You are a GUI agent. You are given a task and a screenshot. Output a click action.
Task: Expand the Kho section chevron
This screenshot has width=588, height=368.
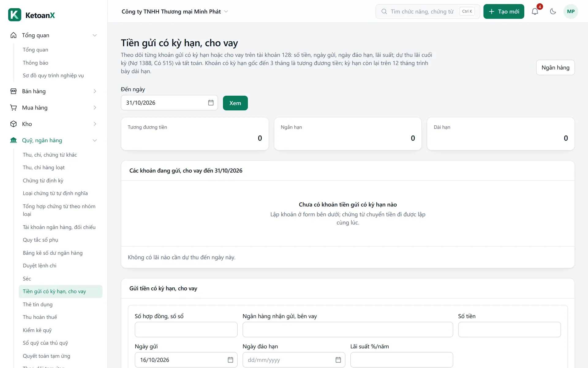[x=95, y=124]
